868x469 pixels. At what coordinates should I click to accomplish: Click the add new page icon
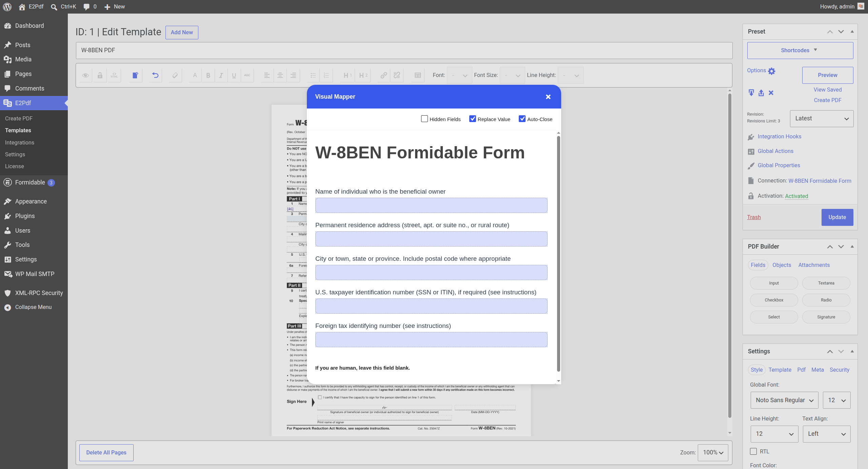[x=135, y=75]
